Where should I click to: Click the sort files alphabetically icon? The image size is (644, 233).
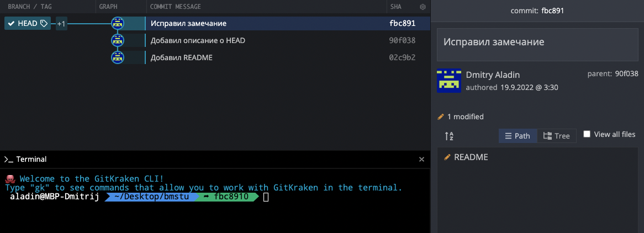point(449,136)
